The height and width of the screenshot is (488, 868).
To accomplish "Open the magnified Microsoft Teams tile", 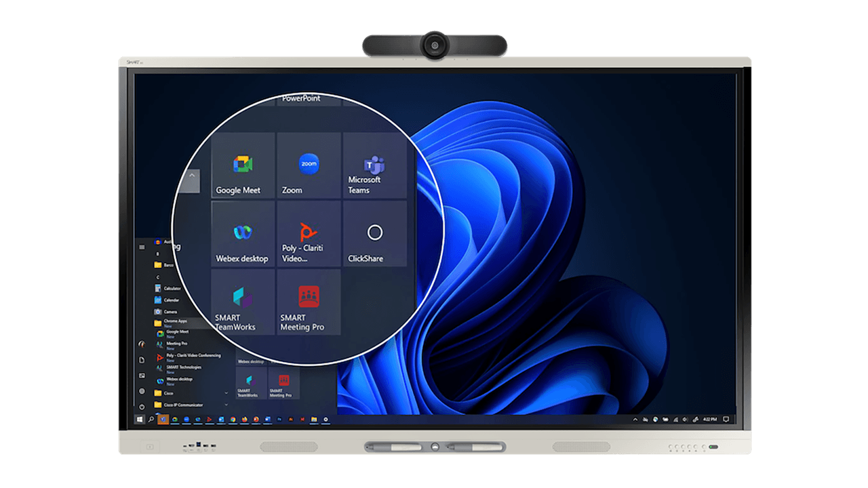I will 374,165.
